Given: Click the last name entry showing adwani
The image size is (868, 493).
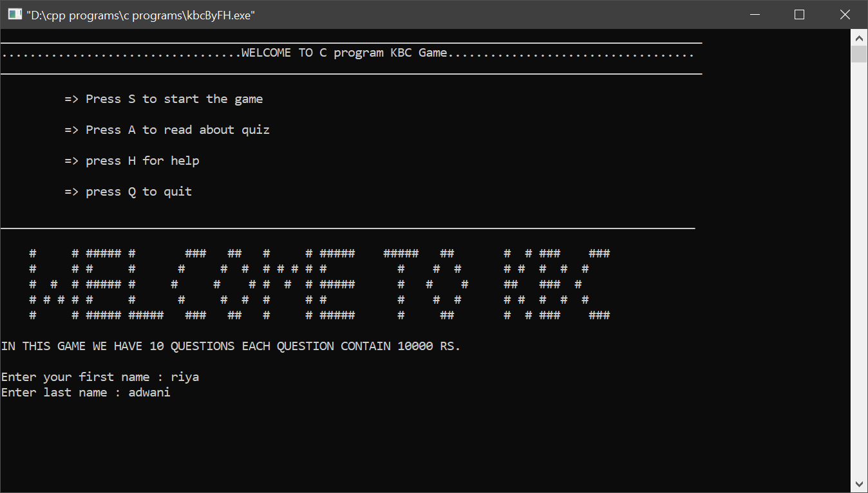Looking at the screenshot, I should (149, 392).
